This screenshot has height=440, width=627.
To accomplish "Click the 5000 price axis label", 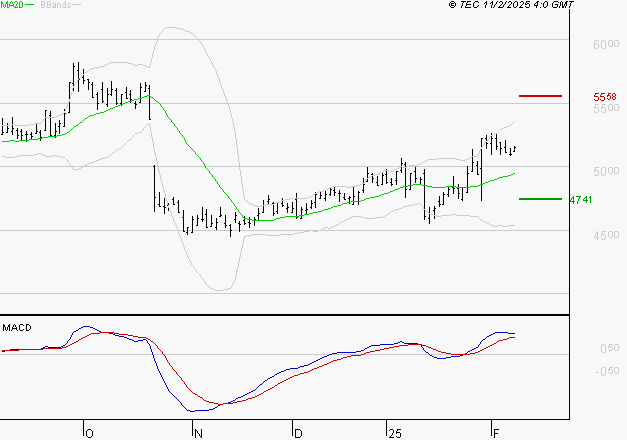I will coord(606,171).
